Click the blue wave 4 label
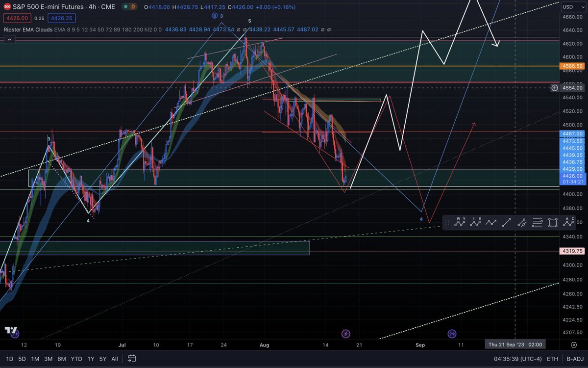The width and height of the screenshot is (588, 368). [x=421, y=219]
